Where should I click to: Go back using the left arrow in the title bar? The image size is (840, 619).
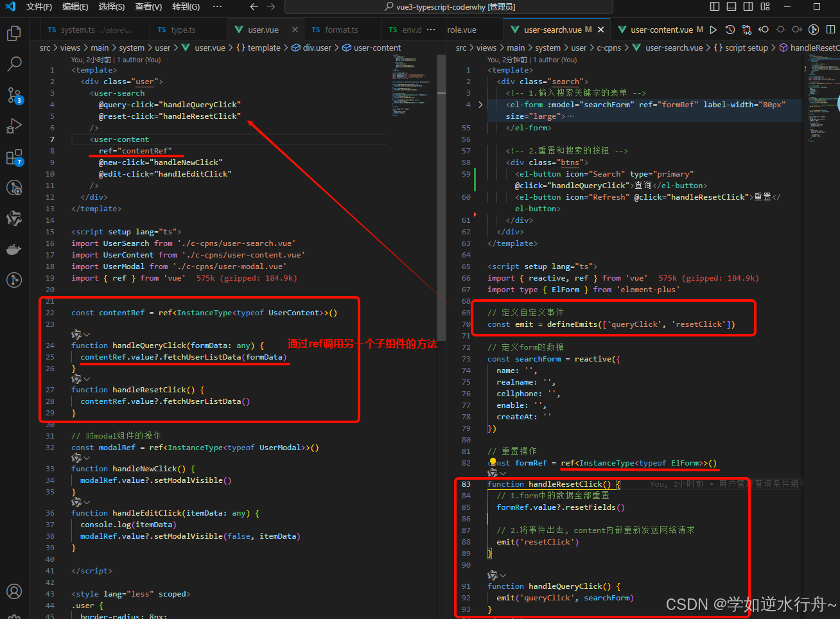pos(254,6)
